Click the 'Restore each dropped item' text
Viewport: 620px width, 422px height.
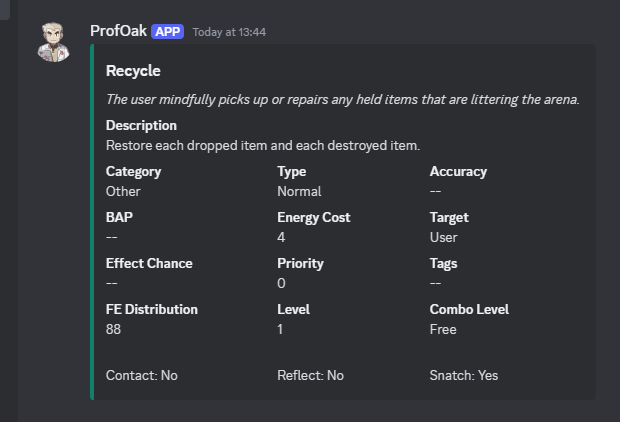[x=263, y=145]
